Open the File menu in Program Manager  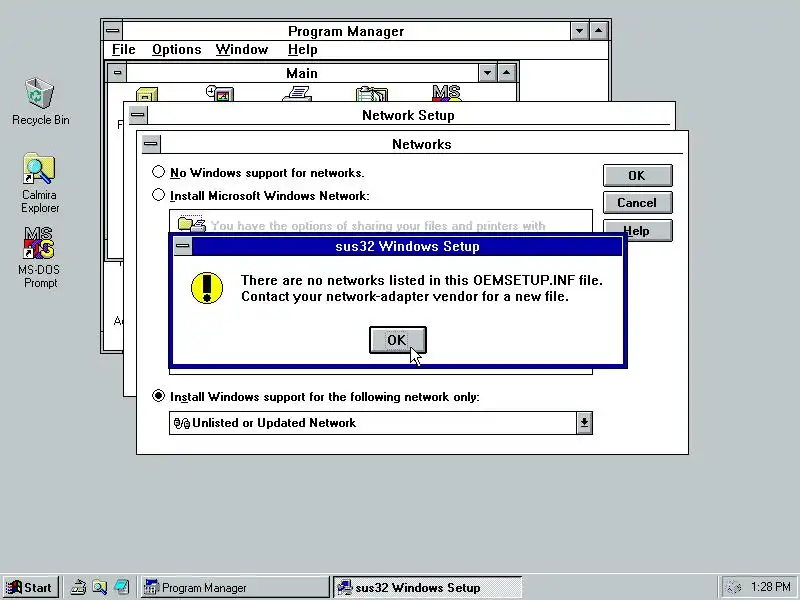pos(123,49)
